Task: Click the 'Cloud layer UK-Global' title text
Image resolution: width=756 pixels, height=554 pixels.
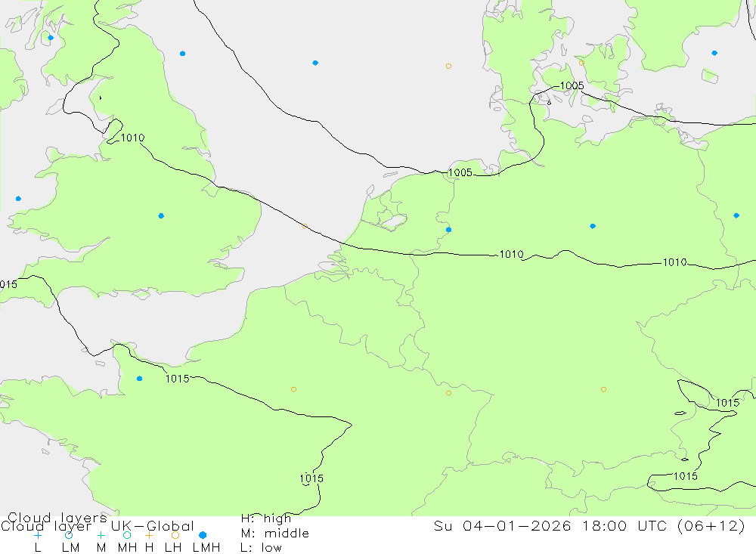Action: pyautogui.click(x=98, y=526)
